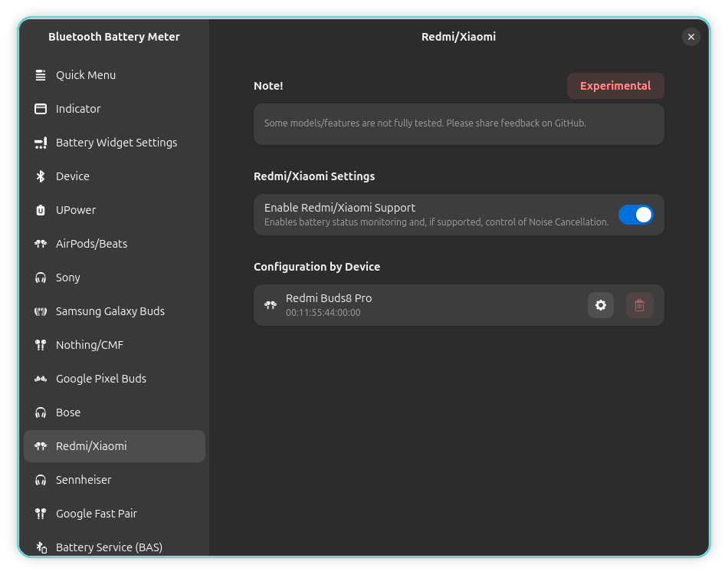Open the UPower section
The image size is (728, 575).
click(114, 210)
